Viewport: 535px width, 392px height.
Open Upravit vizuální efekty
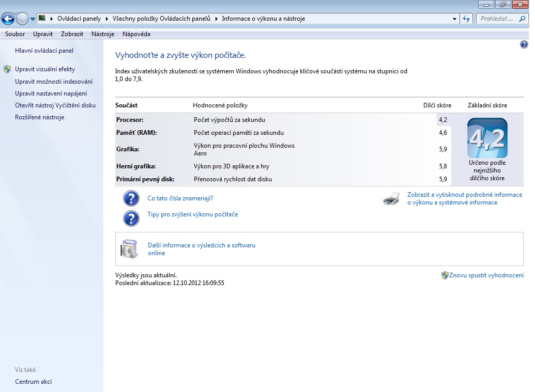point(44,69)
